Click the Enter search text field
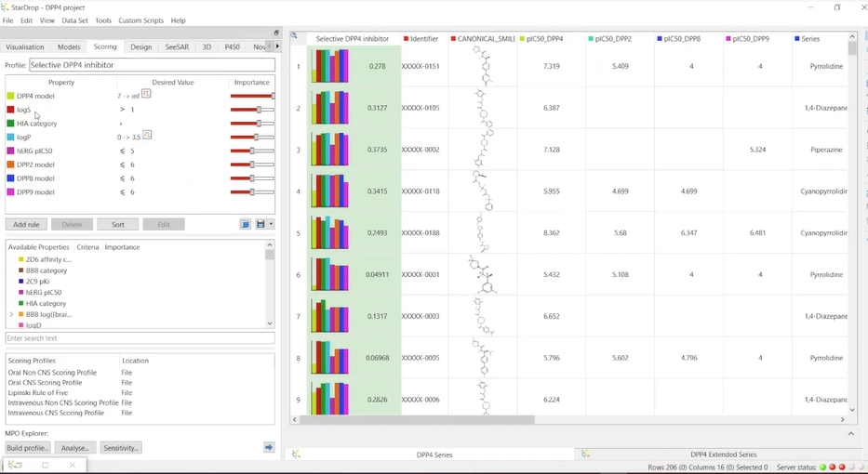868x474 pixels. coord(140,338)
